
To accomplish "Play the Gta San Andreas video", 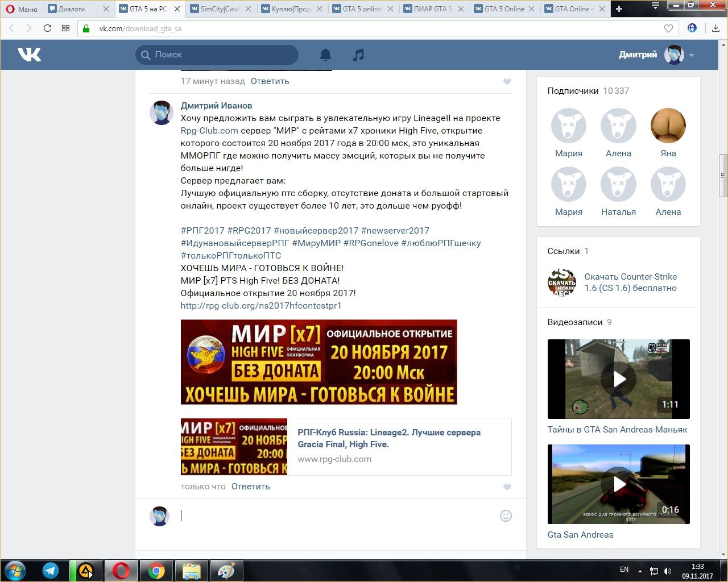I will click(x=619, y=484).
